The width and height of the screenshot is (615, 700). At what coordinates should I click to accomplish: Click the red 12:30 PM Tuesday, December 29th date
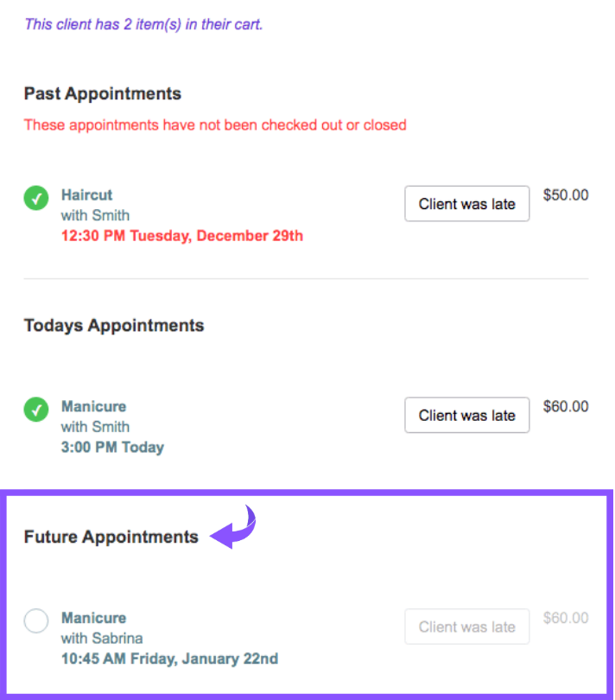pyautogui.click(x=181, y=235)
